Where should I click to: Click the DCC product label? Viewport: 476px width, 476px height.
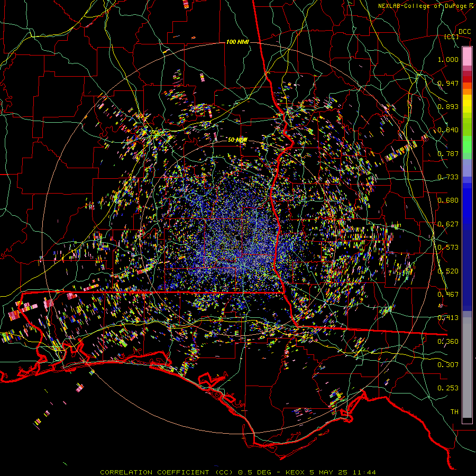point(464,32)
